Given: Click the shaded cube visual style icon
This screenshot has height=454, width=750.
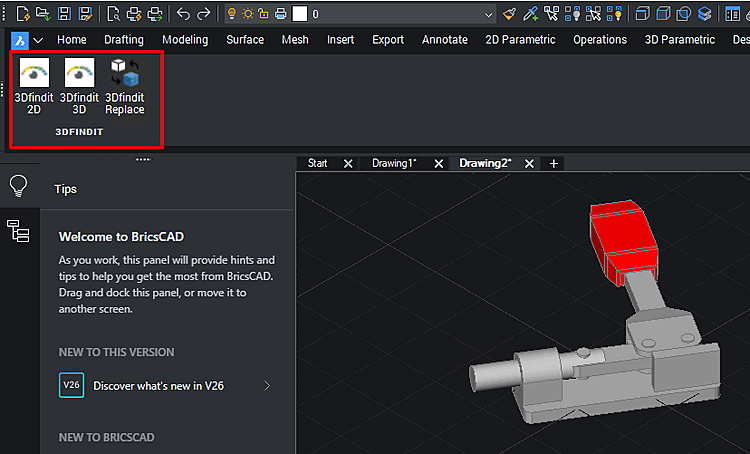Looking at the screenshot, I should point(663,14).
